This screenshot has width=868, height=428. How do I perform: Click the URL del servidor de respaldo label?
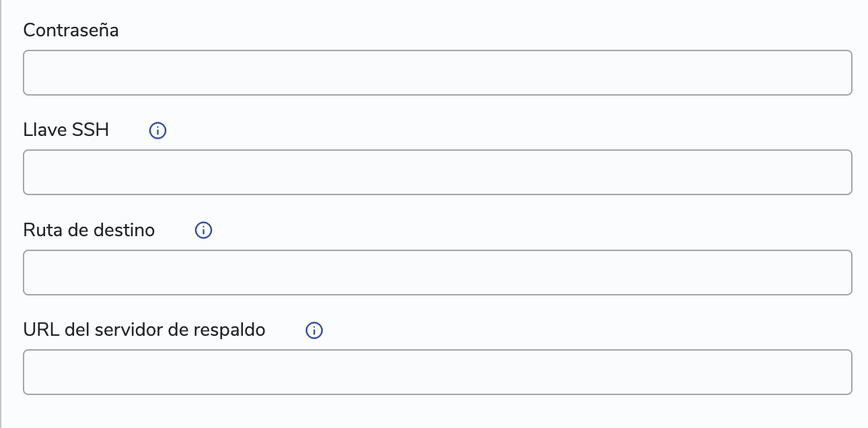144,330
